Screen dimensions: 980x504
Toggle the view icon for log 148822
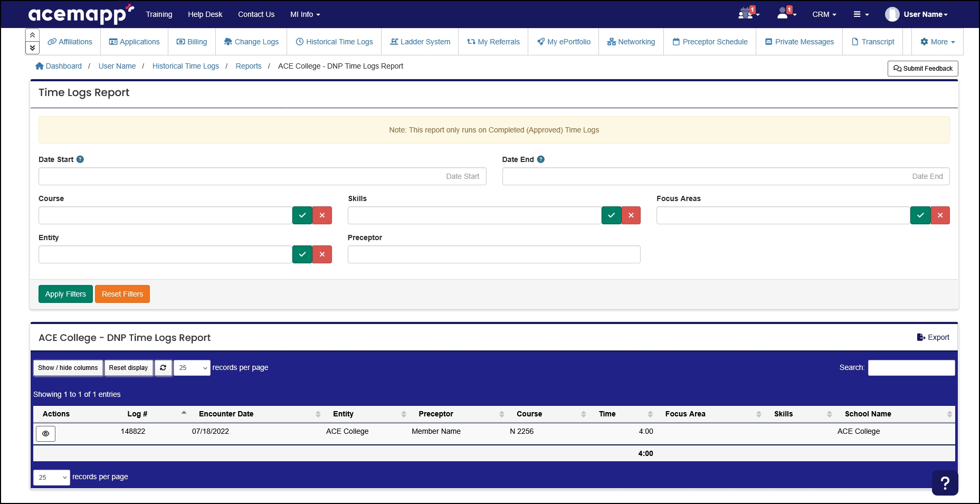pyautogui.click(x=45, y=433)
